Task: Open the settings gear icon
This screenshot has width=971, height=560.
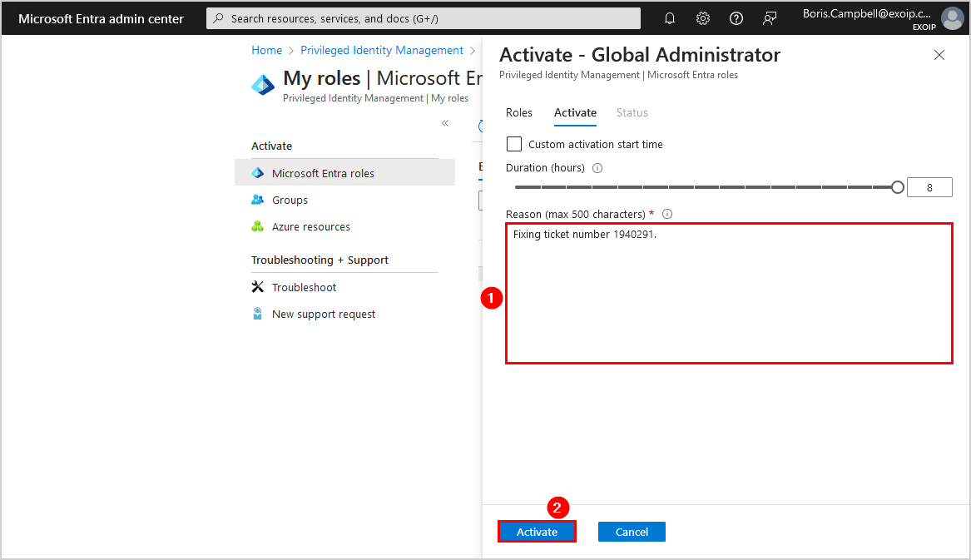Action: click(x=703, y=18)
